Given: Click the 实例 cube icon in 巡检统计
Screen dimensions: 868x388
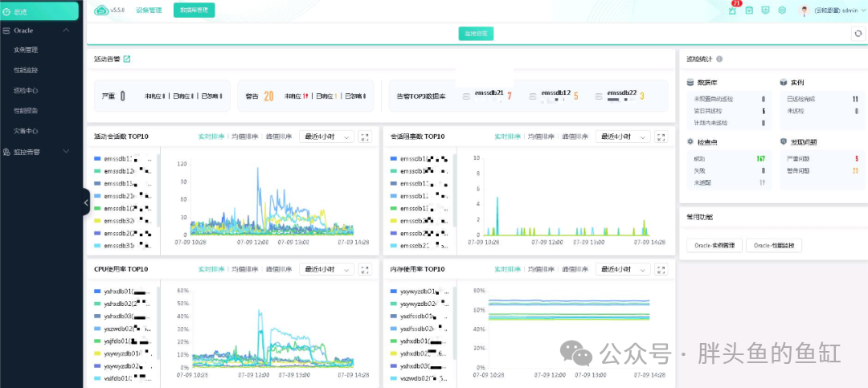Looking at the screenshot, I should click(784, 82).
